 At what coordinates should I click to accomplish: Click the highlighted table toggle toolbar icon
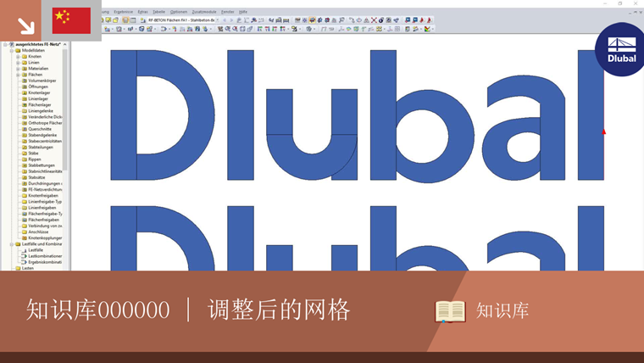point(125,20)
